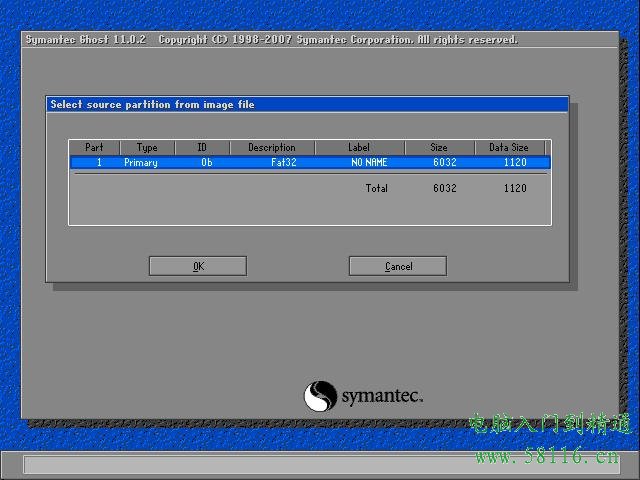640x480 pixels.
Task: Confirm the partition selection with OK
Action: click(198, 266)
